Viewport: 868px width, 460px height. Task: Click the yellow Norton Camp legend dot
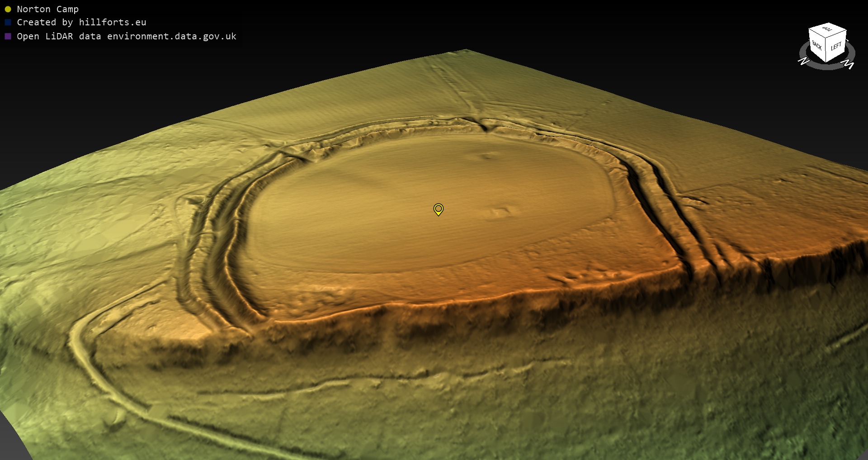[x=8, y=9]
